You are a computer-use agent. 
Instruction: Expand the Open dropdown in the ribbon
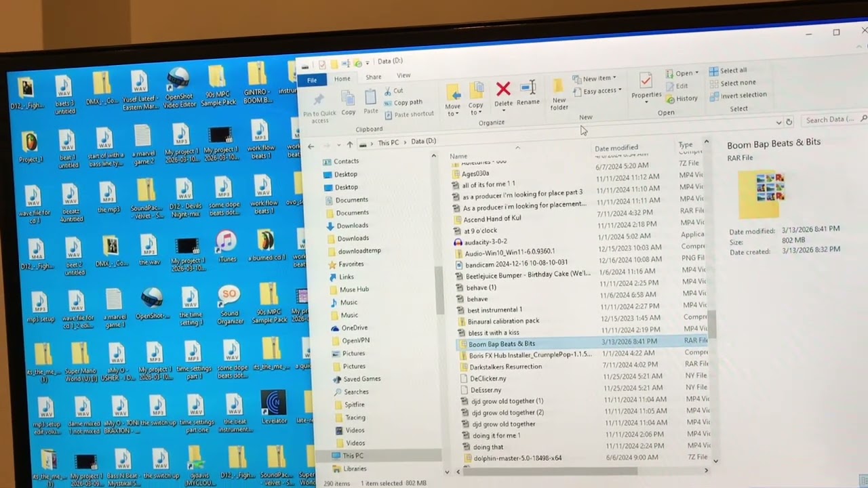tap(682, 73)
